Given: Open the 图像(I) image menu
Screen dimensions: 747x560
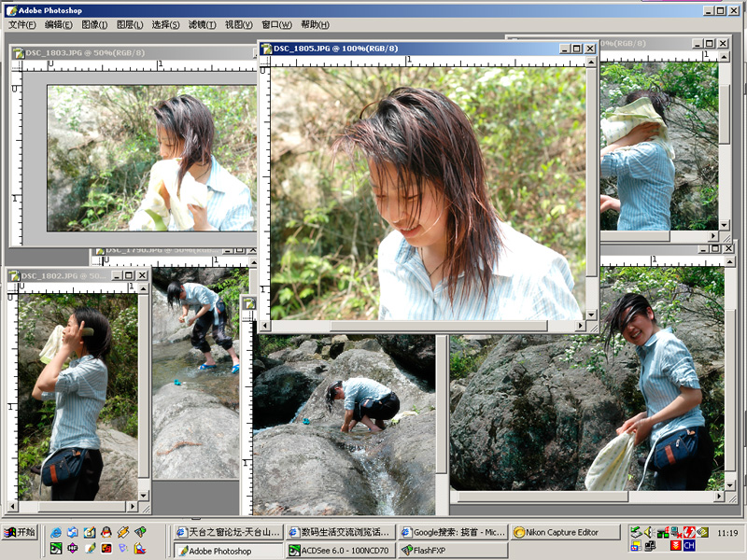Looking at the screenshot, I should point(94,24).
